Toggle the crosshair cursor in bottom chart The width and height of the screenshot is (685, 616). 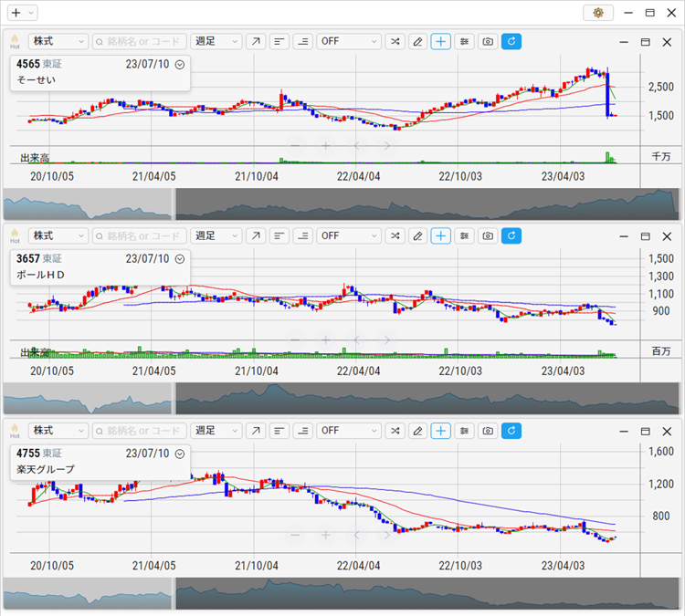click(441, 431)
